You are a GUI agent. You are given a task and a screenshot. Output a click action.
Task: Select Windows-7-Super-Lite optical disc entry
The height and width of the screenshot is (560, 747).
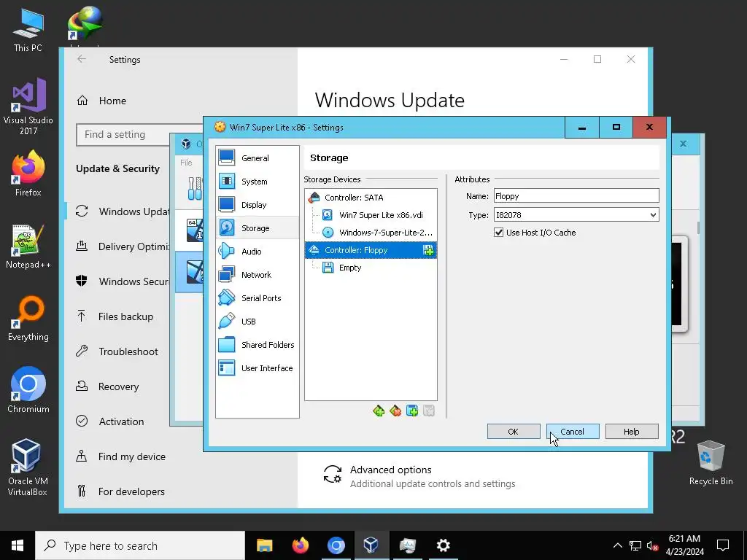click(371, 233)
